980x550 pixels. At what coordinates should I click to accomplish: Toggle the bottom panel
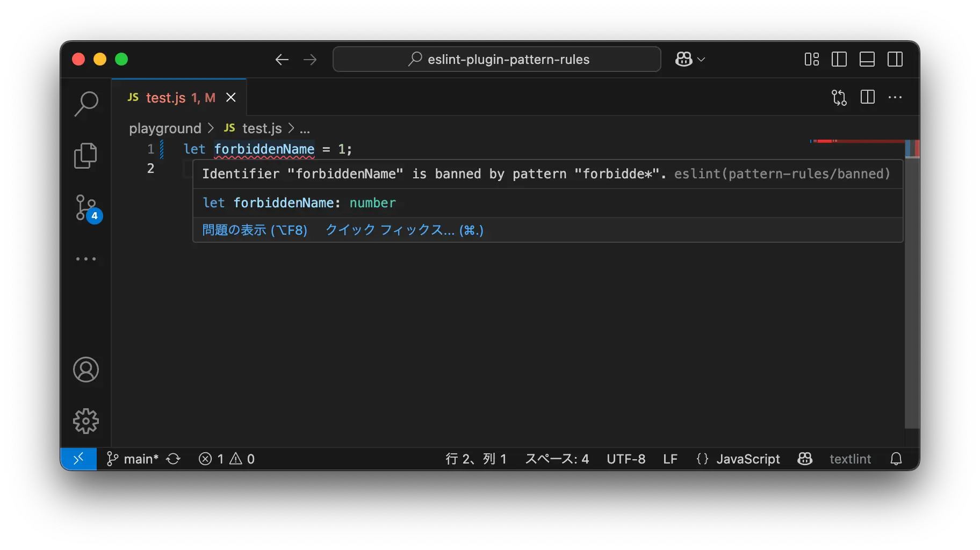[867, 59]
